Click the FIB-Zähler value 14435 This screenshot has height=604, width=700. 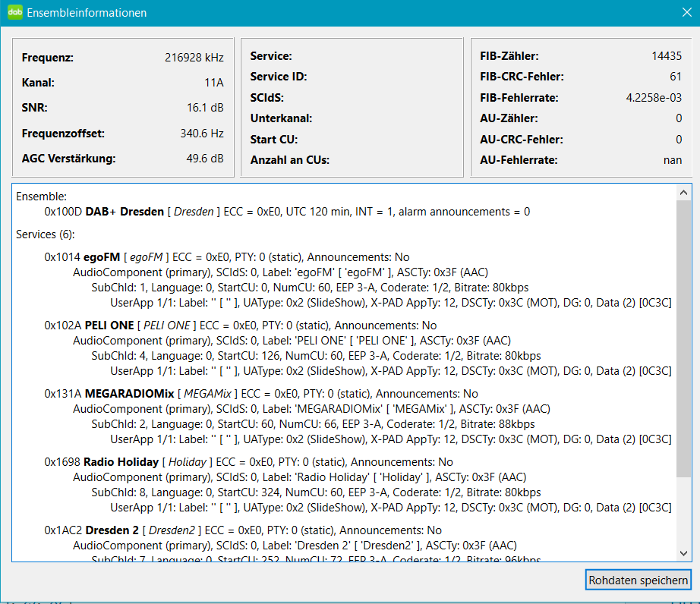(666, 55)
